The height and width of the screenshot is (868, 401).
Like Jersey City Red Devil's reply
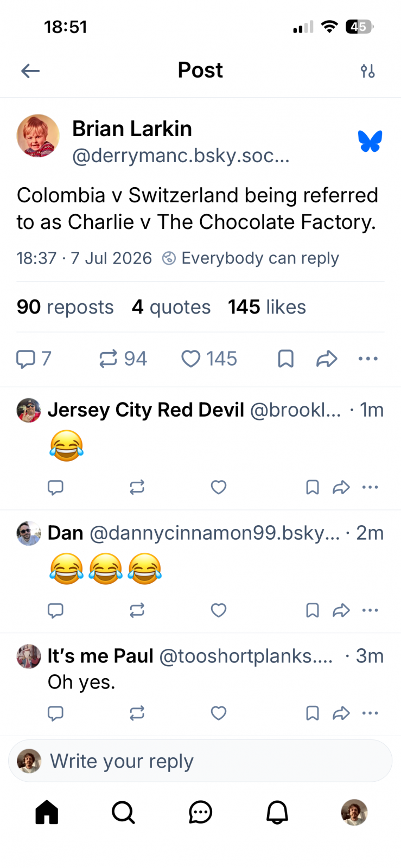(219, 487)
